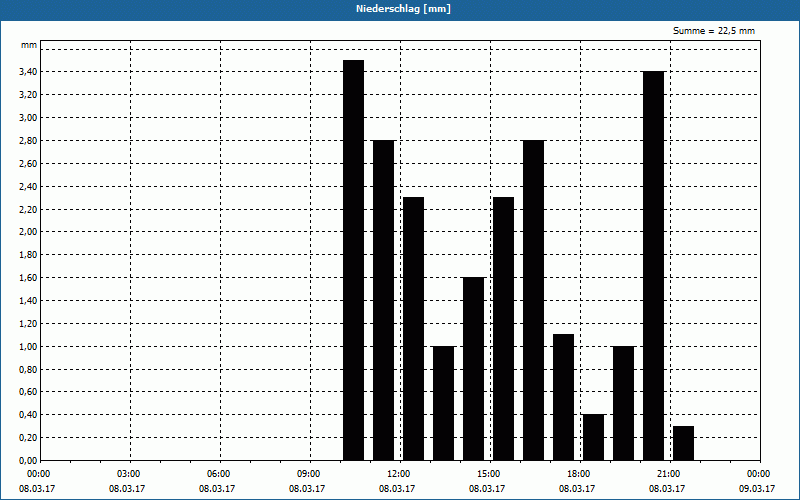Click the 2,80 mm bar just before 12:00
The height and width of the screenshot is (500, 800).
(384, 301)
